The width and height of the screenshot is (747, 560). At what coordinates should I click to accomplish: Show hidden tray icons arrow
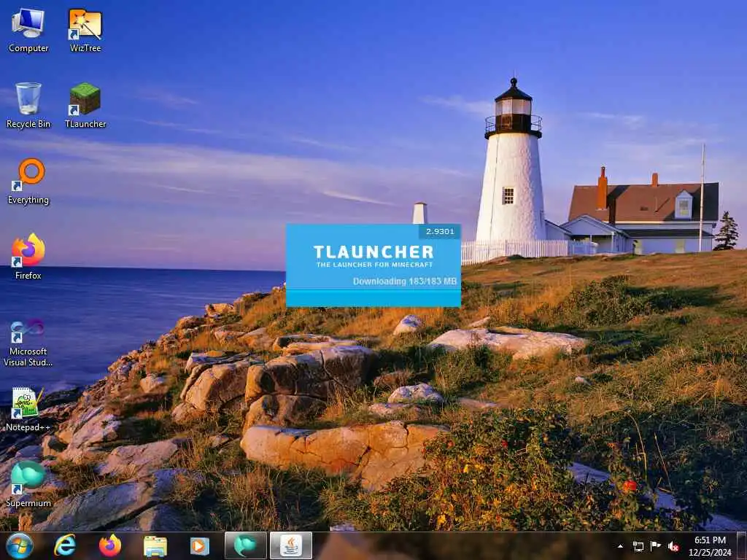click(620, 546)
